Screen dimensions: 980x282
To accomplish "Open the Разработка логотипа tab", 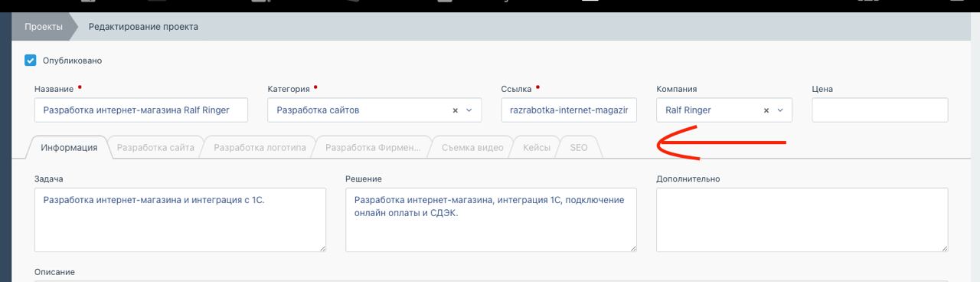I will coord(260,147).
